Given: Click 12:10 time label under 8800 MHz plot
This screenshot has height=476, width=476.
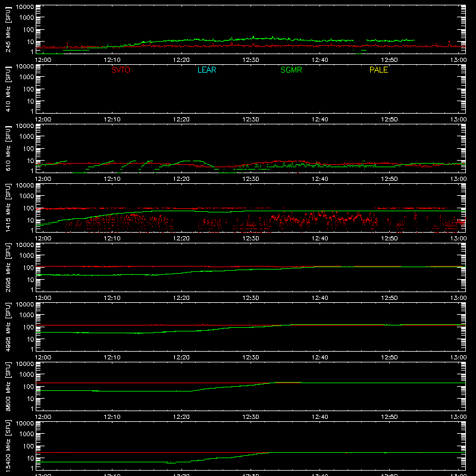Looking at the screenshot, I should click(112, 417).
